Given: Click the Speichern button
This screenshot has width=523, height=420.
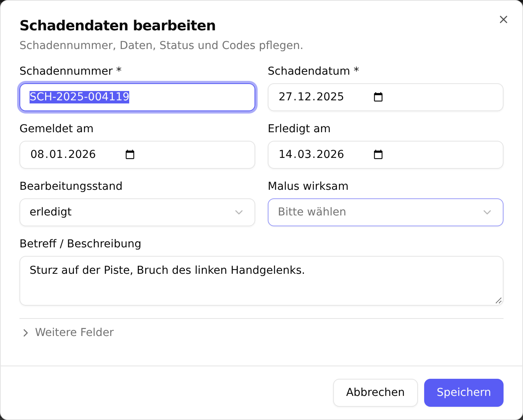Looking at the screenshot, I should (464, 393).
